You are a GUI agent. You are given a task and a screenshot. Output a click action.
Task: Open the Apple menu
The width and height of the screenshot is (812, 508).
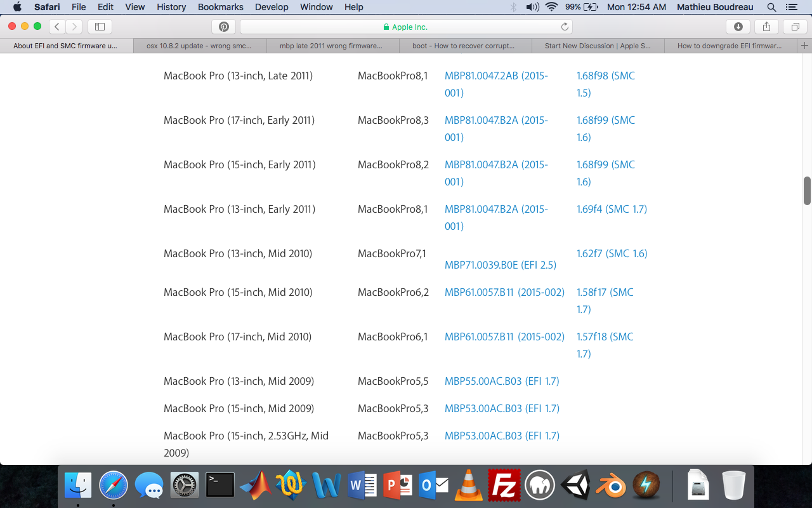[x=17, y=7]
